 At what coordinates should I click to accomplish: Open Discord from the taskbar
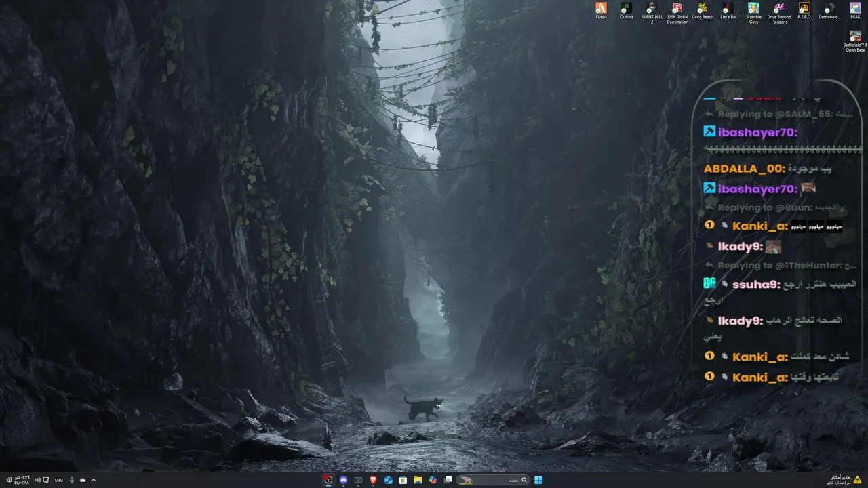[x=343, y=480]
